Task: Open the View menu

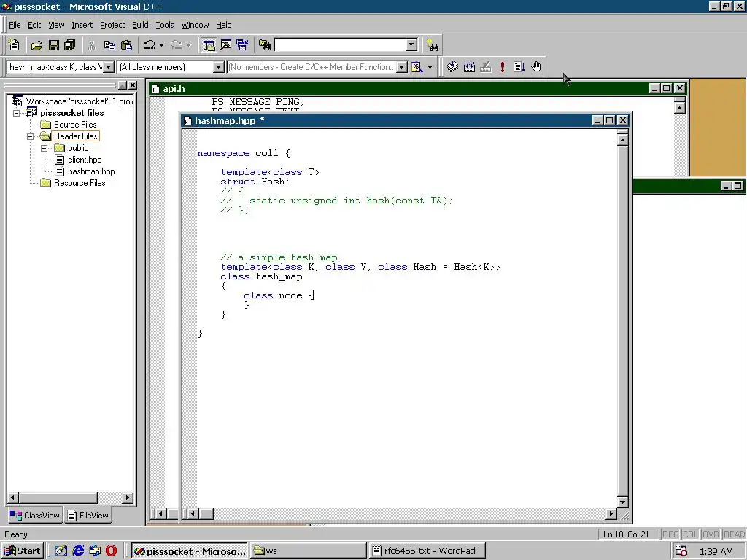Action: click(56, 25)
